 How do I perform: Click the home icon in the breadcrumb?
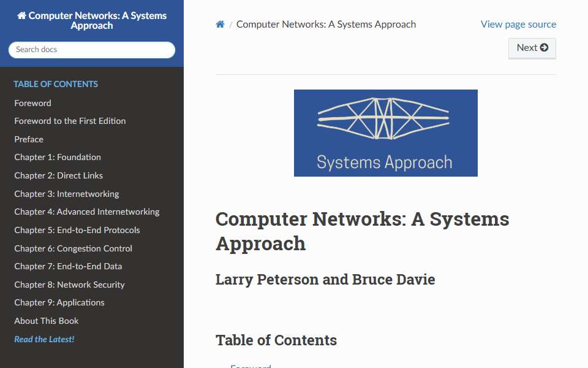tap(220, 25)
